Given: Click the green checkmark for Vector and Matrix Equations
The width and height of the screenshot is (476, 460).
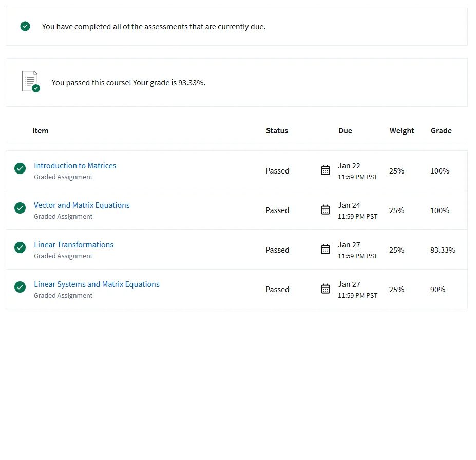Looking at the screenshot, I should (20, 208).
